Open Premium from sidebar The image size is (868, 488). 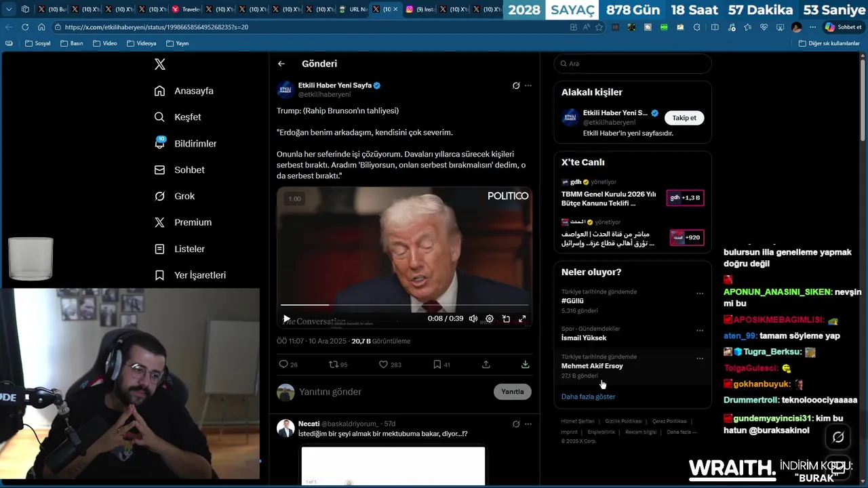pyautogui.click(x=183, y=222)
